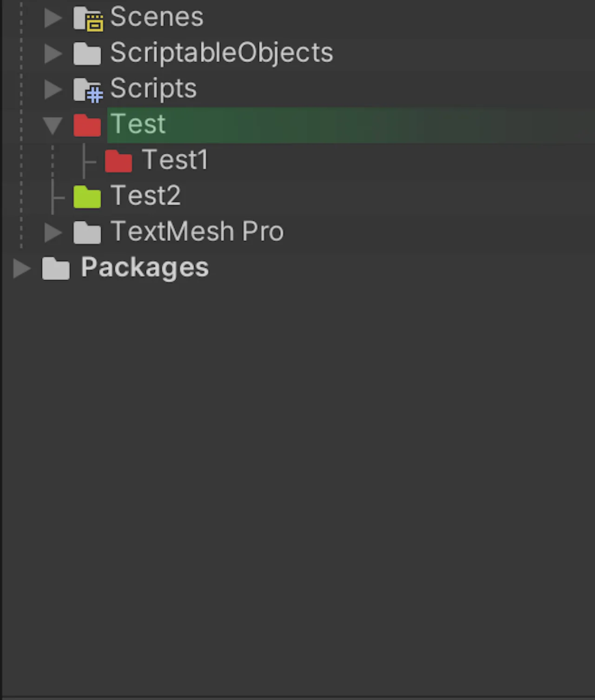
Task: Expand the Packages root arrow
Action: (x=22, y=268)
